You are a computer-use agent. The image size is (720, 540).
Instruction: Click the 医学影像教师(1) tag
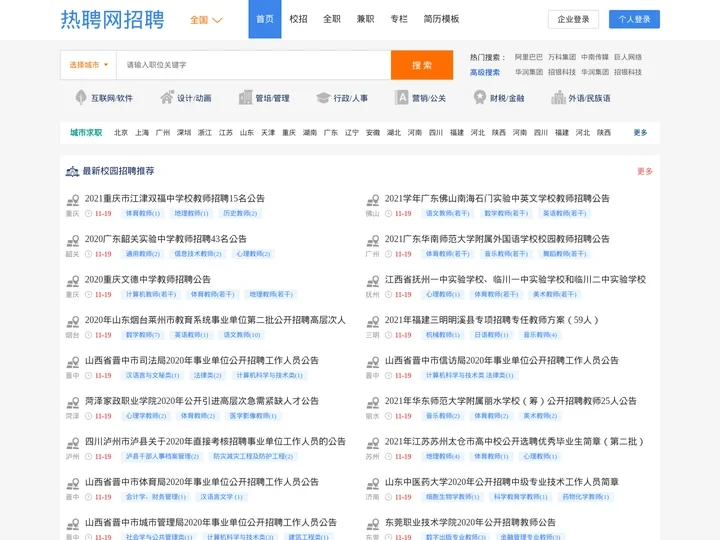pos(253,416)
